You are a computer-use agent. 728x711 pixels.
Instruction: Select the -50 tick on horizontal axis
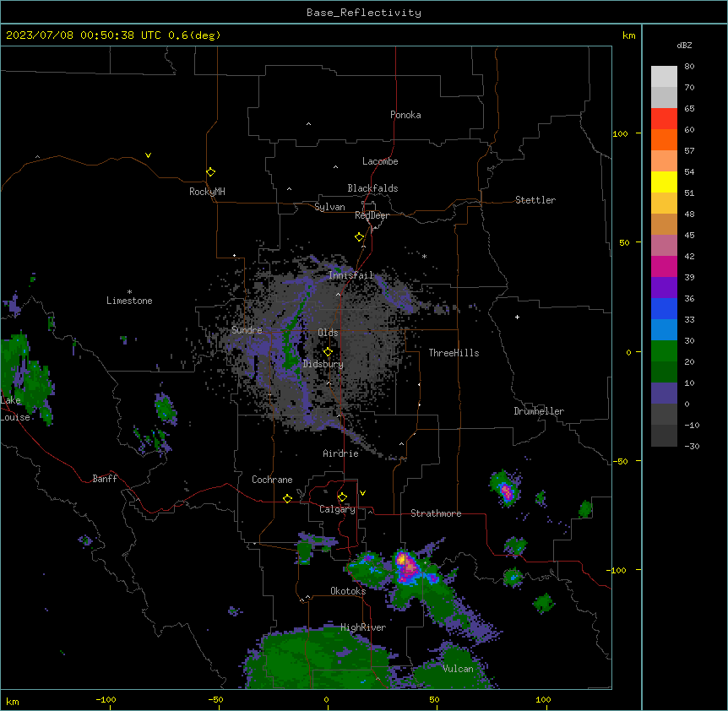[x=215, y=700]
